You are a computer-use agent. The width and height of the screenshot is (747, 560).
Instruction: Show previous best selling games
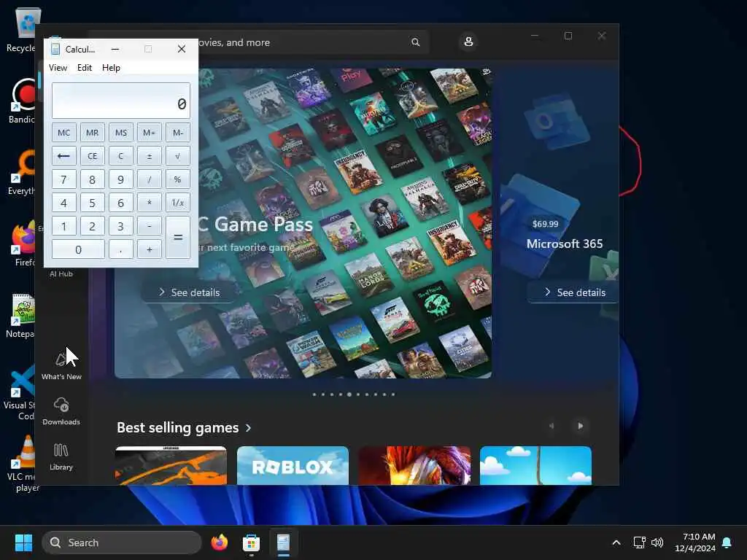[551, 426]
